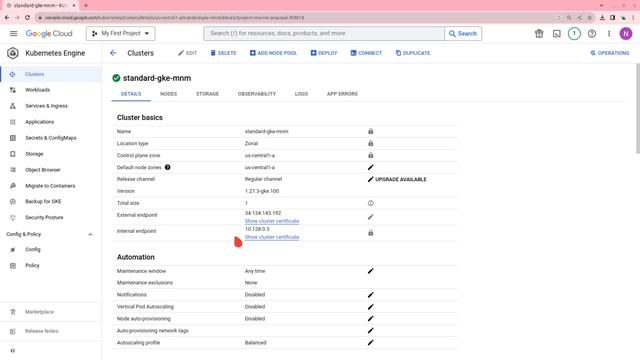The width and height of the screenshot is (640, 360).
Task: Click DUPLICATE in the toolbar
Action: coord(413,53)
